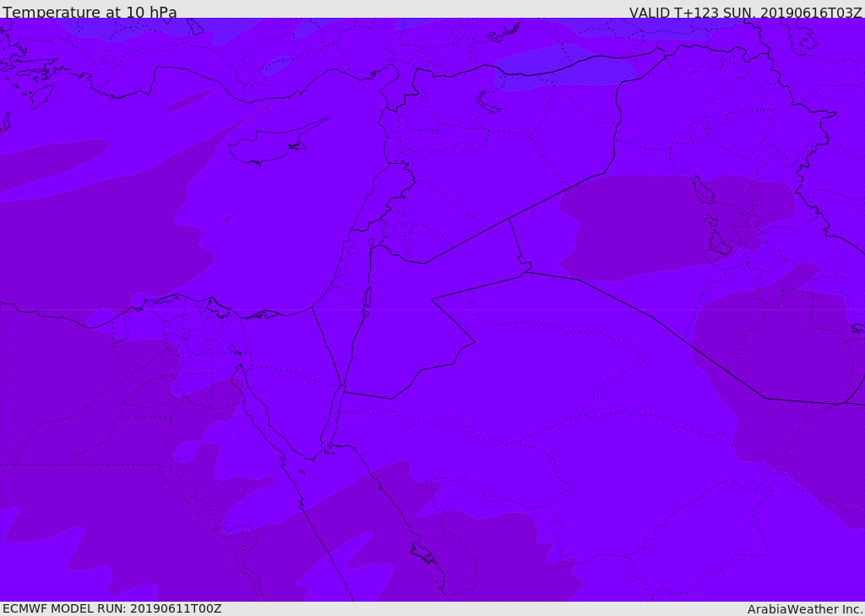This screenshot has width=865, height=616.
Task: Click the 'Temperature at 10 hPa' title
Action: click(x=90, y=12)
